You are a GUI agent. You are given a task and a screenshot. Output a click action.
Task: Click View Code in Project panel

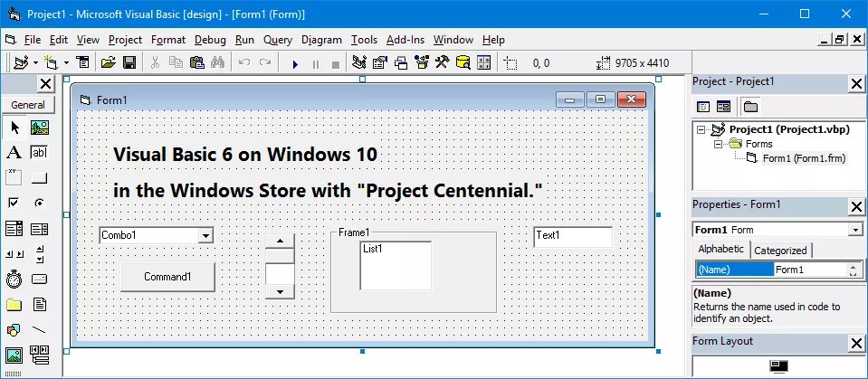(703, 106)
